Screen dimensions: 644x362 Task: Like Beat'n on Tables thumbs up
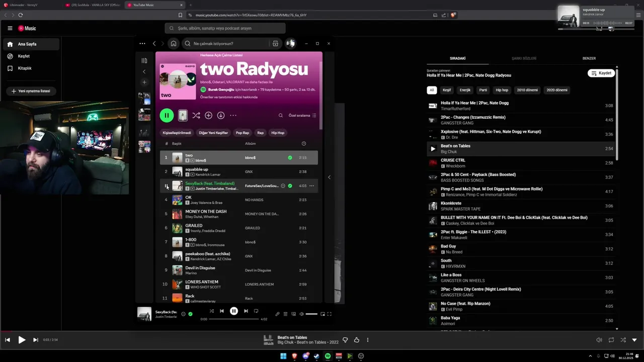click(x=357, y=340)
